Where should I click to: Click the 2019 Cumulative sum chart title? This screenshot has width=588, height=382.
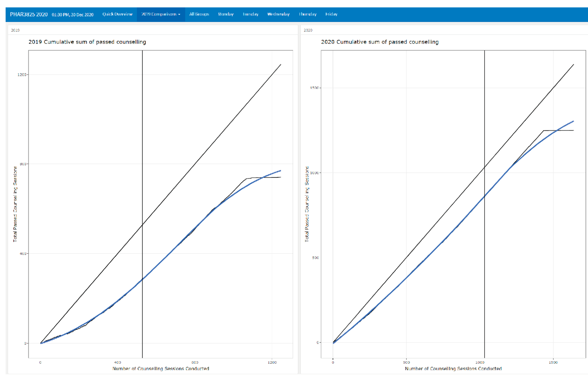(x=87, y=42)
